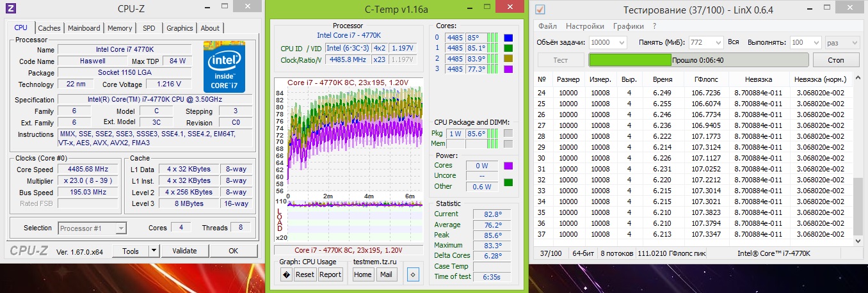Image resolution: width=868 pixels, height=293 pixels.
Task: Click the blue diamond button next to Mail
Action: [x=413, y=274]
